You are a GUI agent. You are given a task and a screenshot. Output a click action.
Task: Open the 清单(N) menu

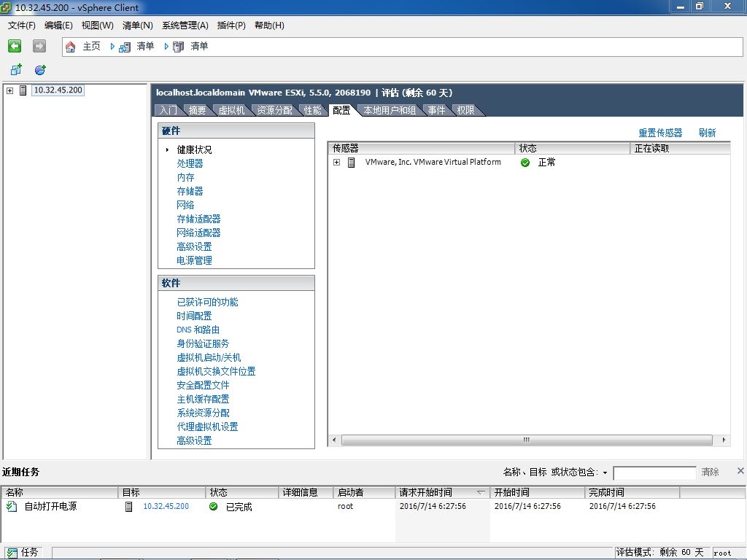pyautogui.click(x=138, y=26)
